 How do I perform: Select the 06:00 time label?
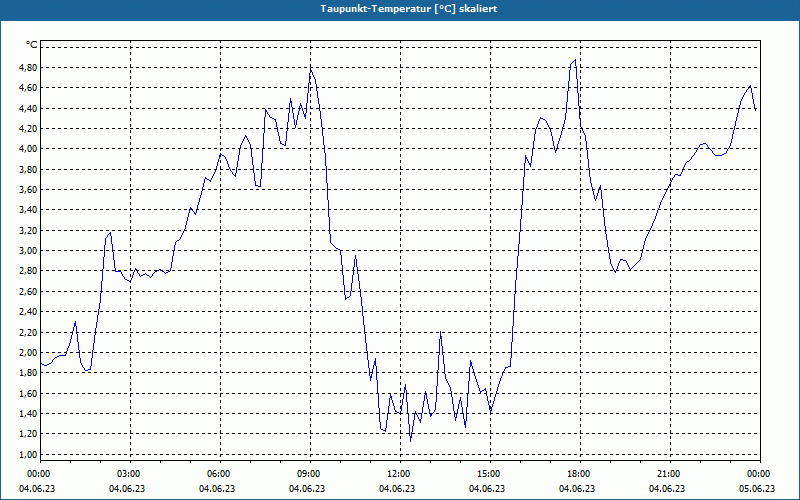tap(220, 473)
